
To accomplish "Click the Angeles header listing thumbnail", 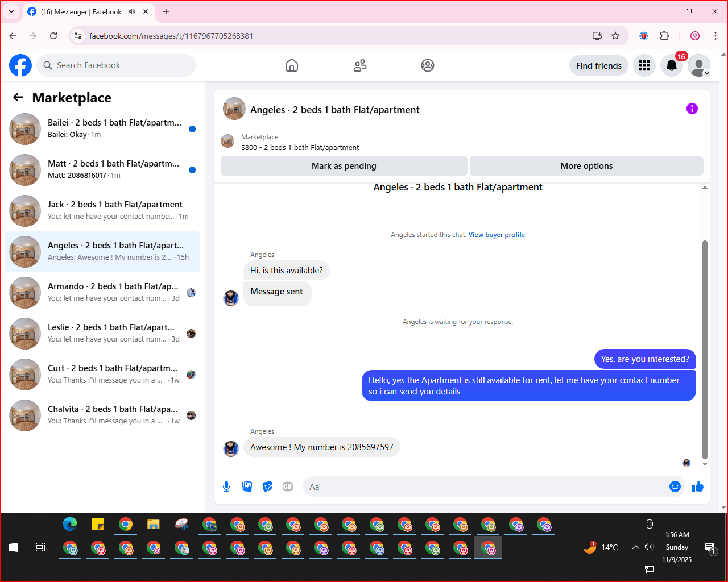I will (x=234, y=109).
